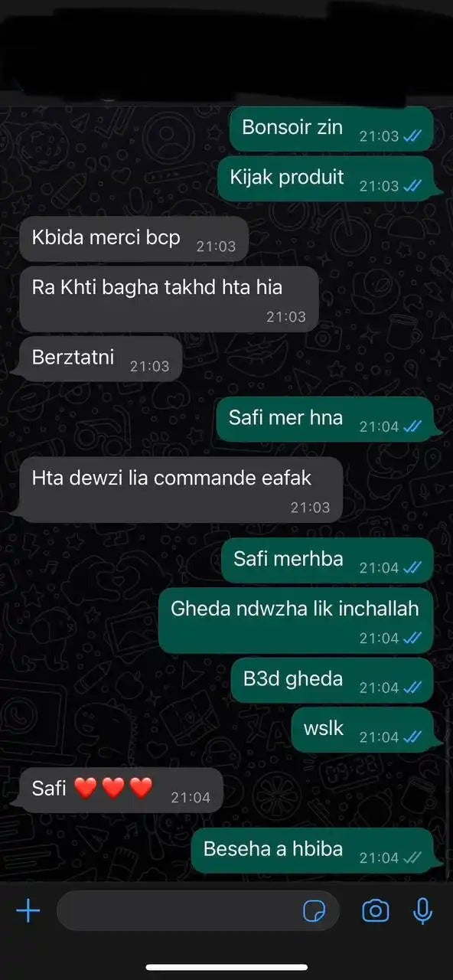Tap the plus attachment icon
Viewport: 453px width, 980px height.
pos(28,911)
